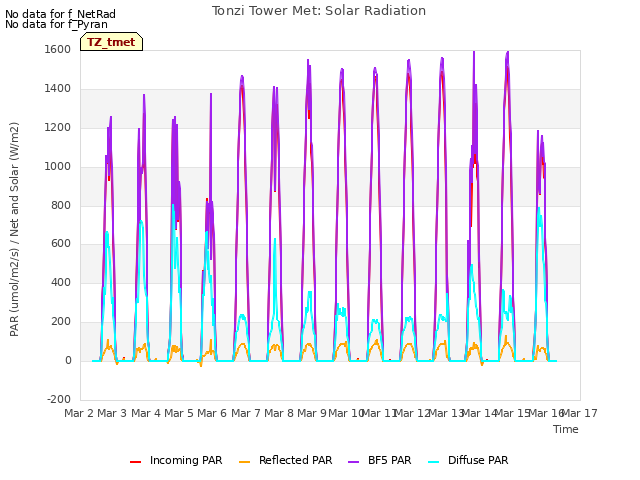Click the cyan Diffuse PAR legend swatch
This screenshot has height=480, width=640.
point(434,461)
